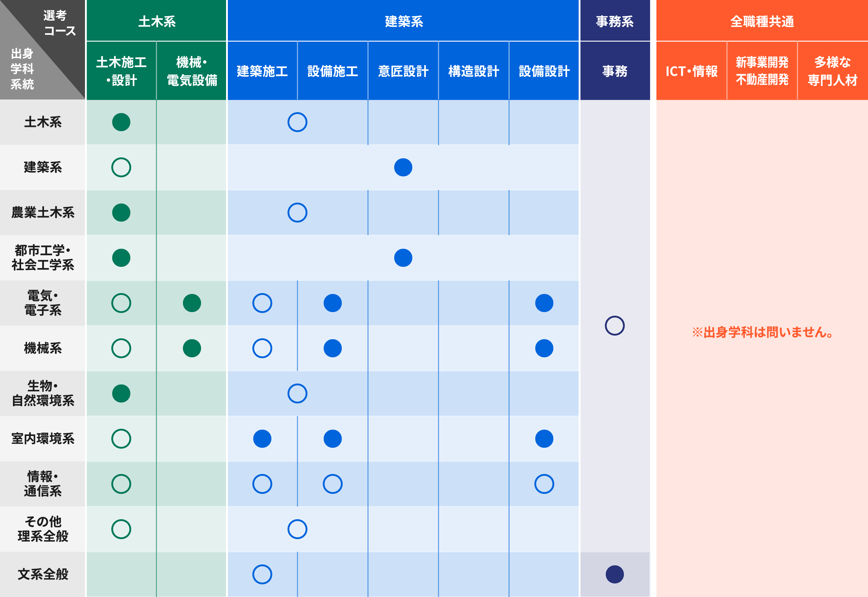Click the hollow blue circle in the 文系全般 row
Viewport: 868px width, 597px height.
[262, 574]
